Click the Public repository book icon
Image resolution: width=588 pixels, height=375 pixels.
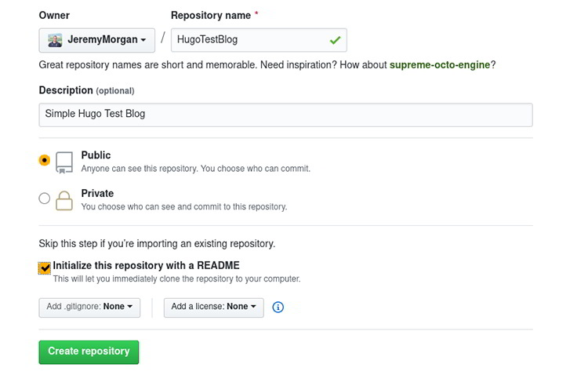(x=64, y=162)
